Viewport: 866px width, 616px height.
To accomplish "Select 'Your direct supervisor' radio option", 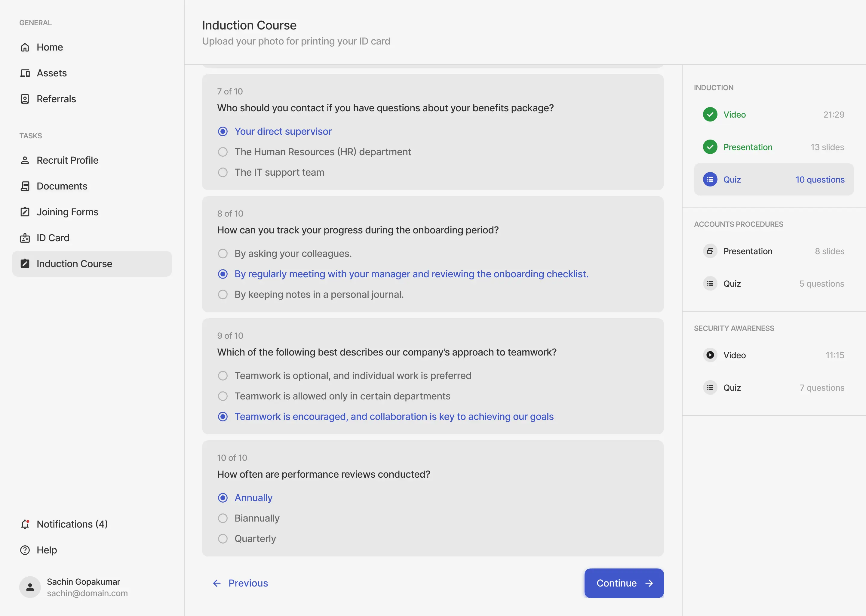I will tap(223, 131).
